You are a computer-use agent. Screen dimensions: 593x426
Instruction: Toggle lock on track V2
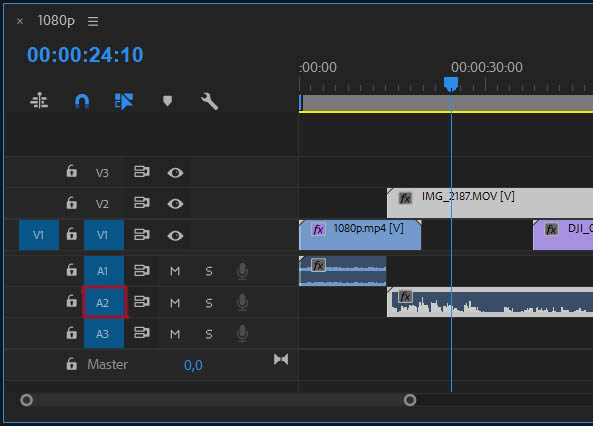(71, 202)
